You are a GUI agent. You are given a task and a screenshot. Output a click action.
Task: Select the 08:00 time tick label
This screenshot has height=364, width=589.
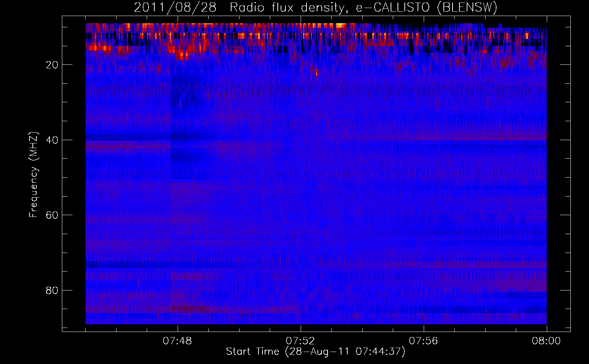tap(546, 341)
